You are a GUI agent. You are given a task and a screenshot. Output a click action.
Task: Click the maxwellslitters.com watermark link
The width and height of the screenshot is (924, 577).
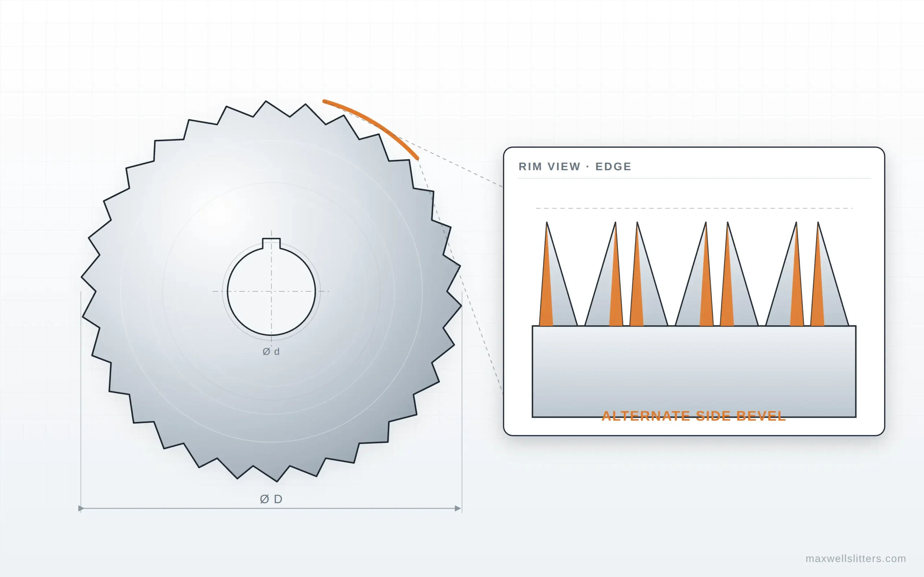pyautogui.click(x=855, y=558)
